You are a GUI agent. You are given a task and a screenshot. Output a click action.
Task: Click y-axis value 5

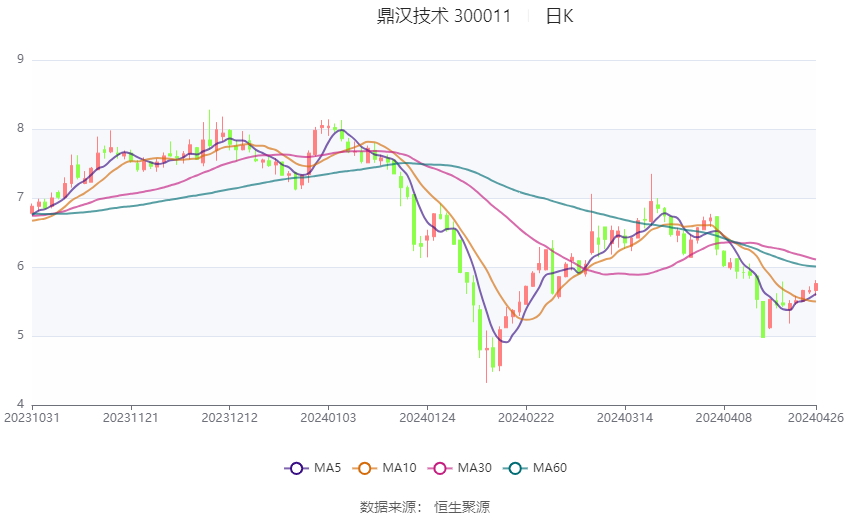(x=21, y=335)
